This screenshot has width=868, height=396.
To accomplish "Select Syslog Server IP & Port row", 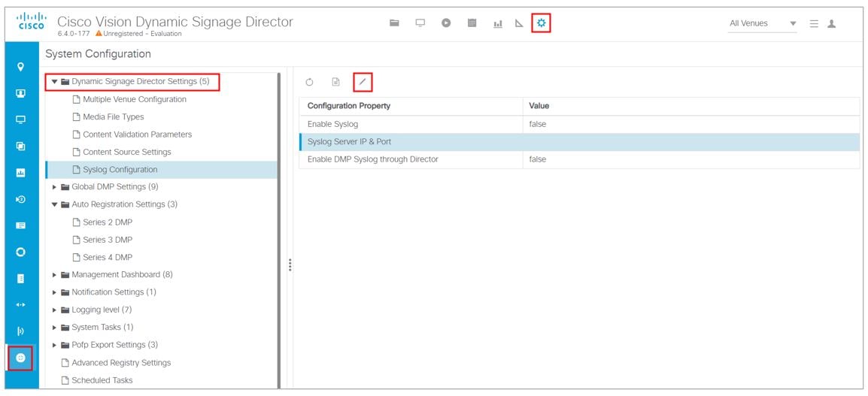I will pos(579,142).
